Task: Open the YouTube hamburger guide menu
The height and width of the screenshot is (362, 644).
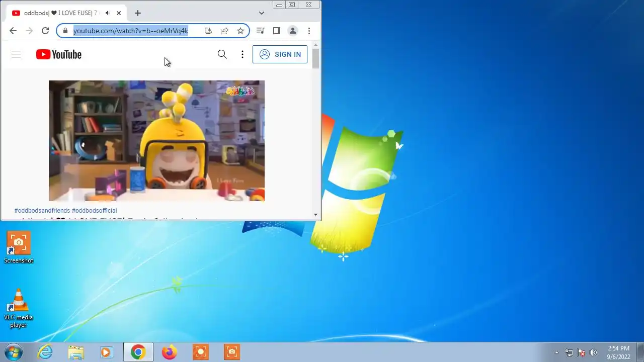Action: 16,54
